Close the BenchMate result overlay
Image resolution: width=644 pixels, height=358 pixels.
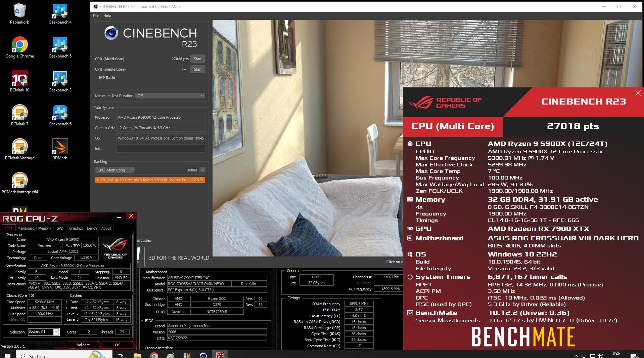[638, 93]
